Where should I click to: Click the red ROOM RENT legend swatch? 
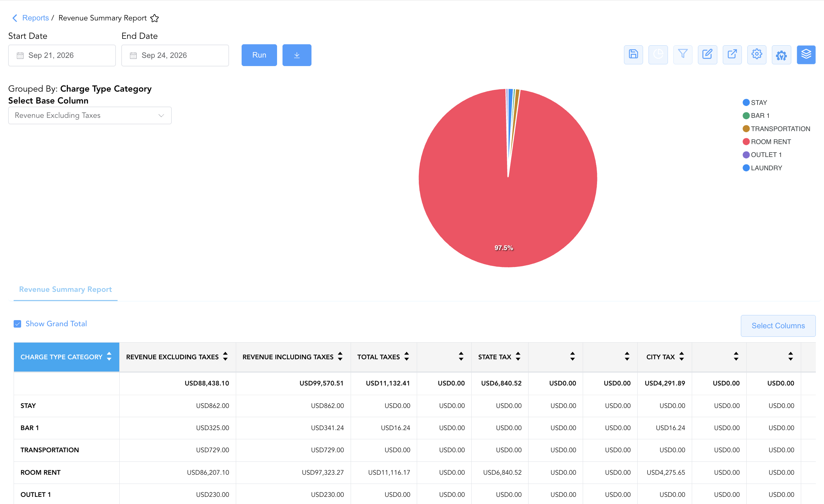[x=746, y=142]
